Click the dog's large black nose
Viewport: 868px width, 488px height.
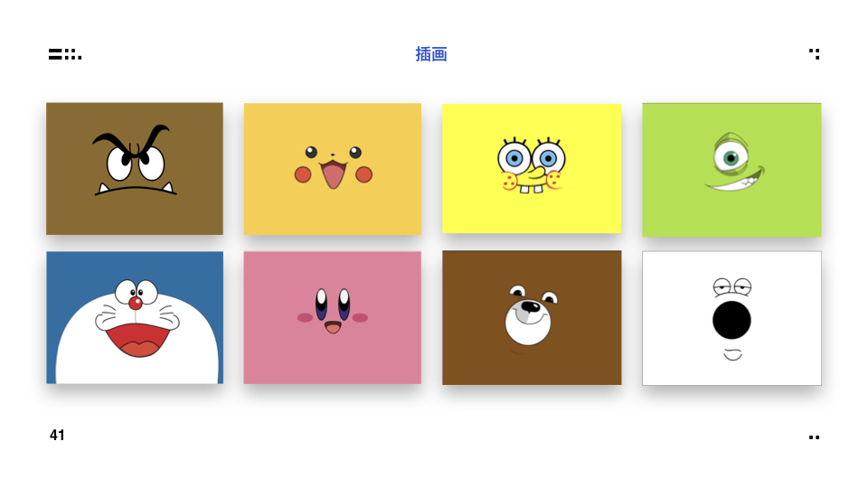click(731, 320)
